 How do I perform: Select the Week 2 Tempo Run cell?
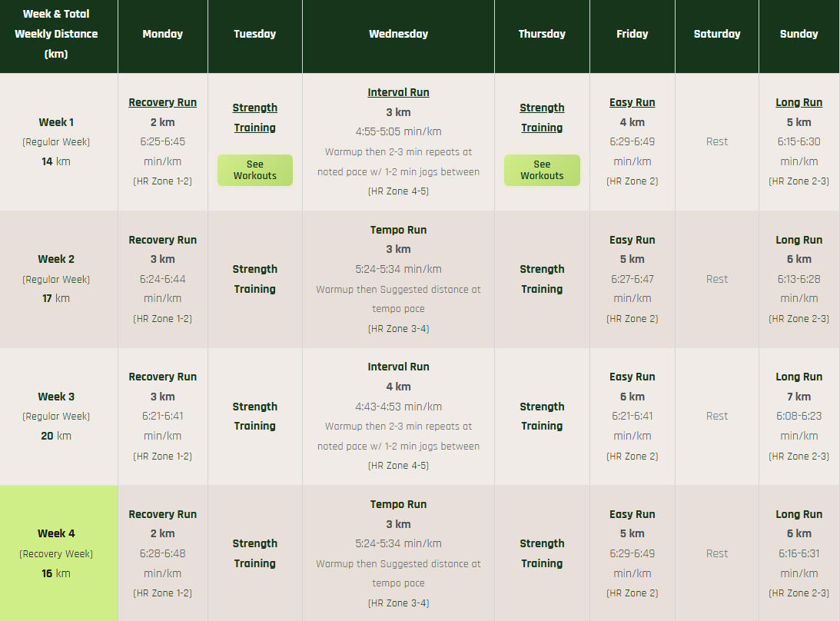coord(398,278)
